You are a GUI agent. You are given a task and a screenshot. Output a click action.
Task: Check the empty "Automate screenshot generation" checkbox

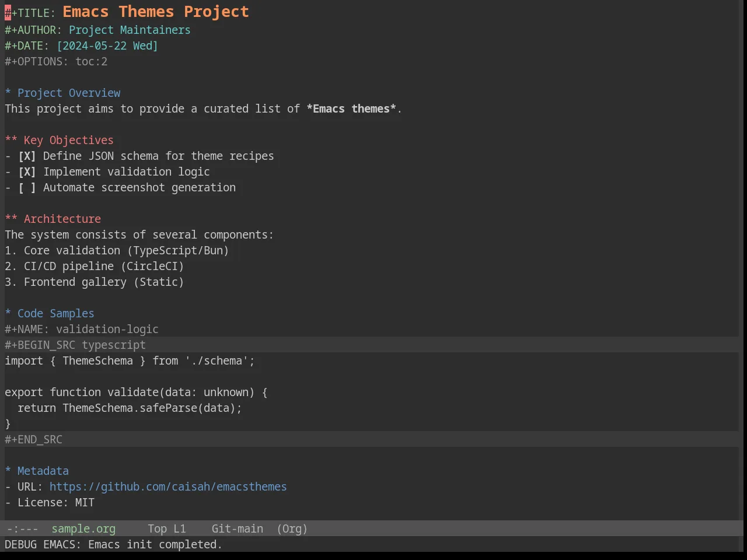click(x=27, y=188)
